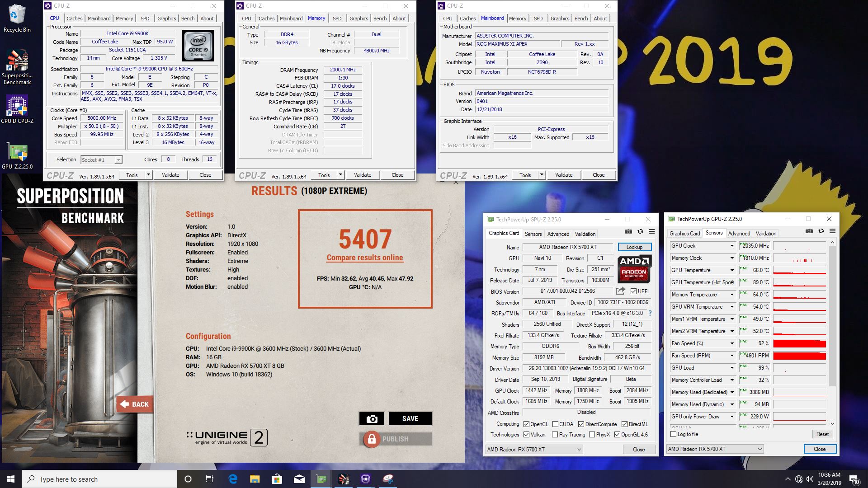Open Bench tab in the CPU-Z CPU window
868x488 pixels.
[x=188, y=19]
